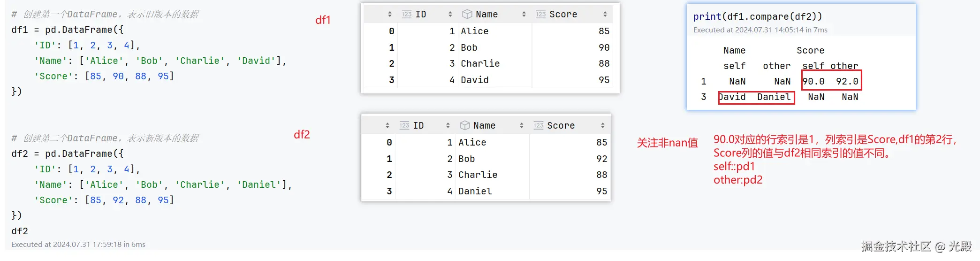Viewport: 980px width, 261px height.
Task: Click the print(df1.compare(df2)) code line
Action: click(758, 17)
